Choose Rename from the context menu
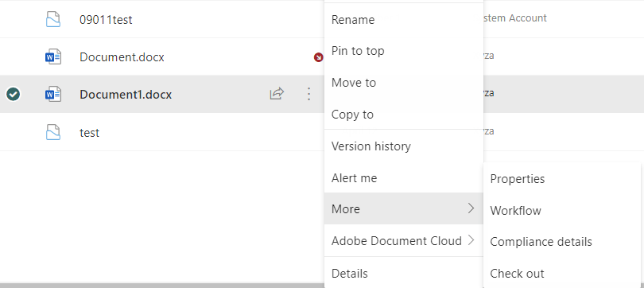The image size is (644, 288). pyautogui.click(x=403, y=20)
